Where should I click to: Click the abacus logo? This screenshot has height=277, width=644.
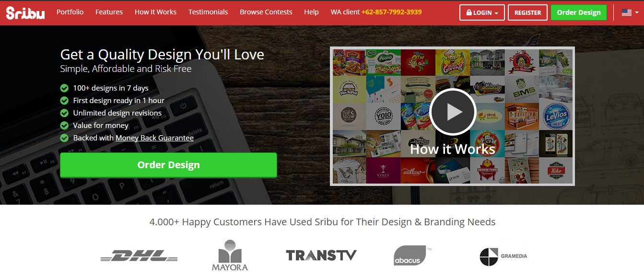point(410,255)
